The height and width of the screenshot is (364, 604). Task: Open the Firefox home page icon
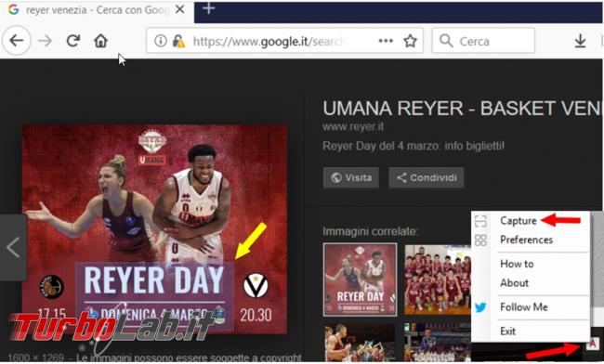pos(101,41)
